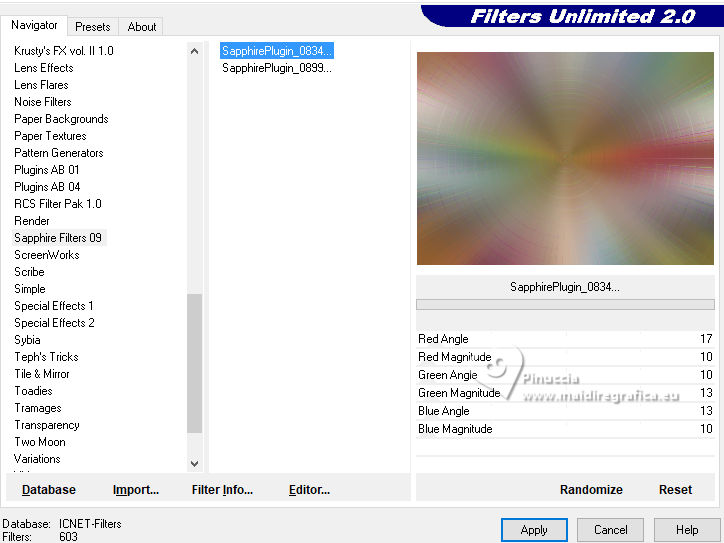The image size is (724, 543).
Task: Select the Noise Filters category
Action: pyautogui.click(x=43, y=102)
